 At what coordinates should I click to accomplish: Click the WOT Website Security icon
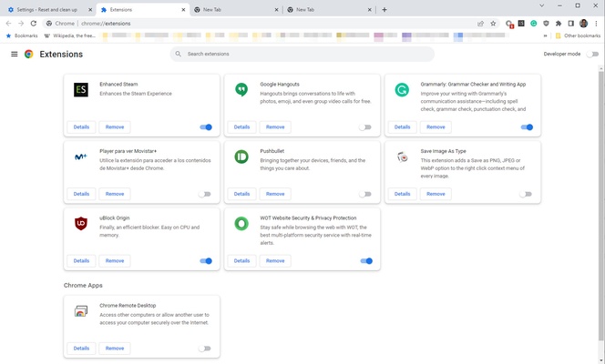pos(241,224)
